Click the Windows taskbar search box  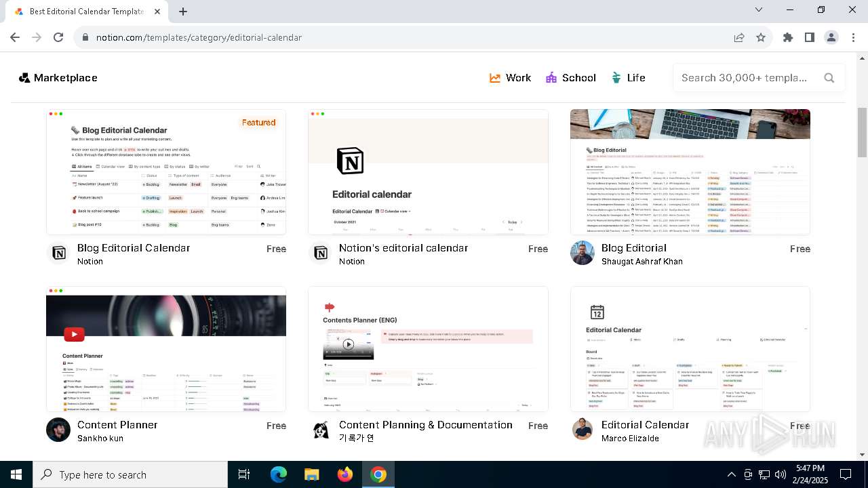[130, 474]
